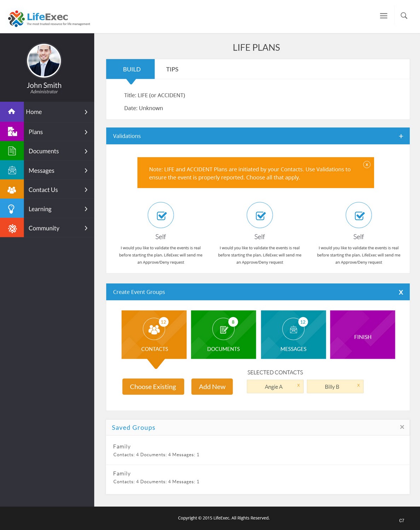Viewport: 420px width, 530px height.
Task: Select the teal MESSAGES tile
Action: pyautogui.click(x=293, y=335)
